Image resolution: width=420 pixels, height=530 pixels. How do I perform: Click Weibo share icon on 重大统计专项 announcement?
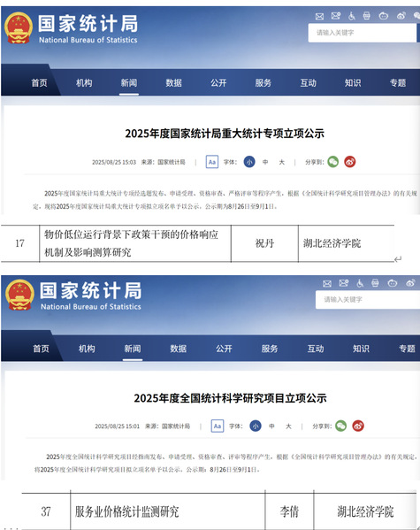click(350, 162)
